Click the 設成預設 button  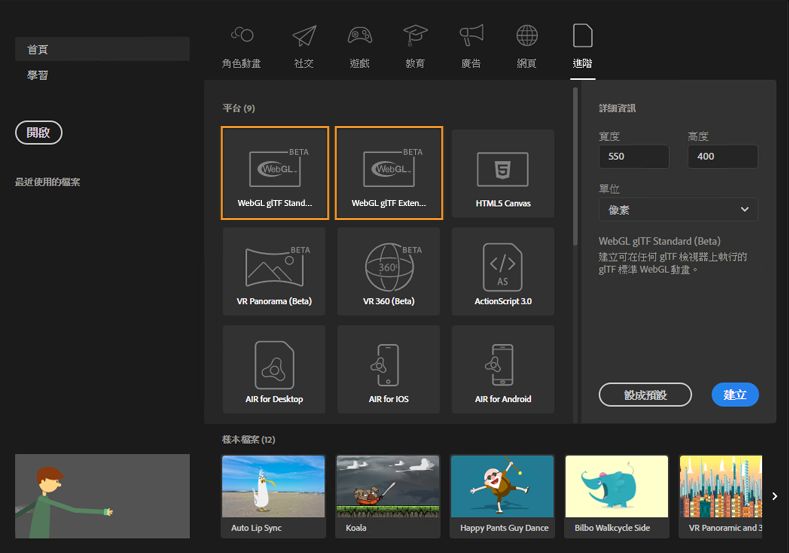point(645,395)
